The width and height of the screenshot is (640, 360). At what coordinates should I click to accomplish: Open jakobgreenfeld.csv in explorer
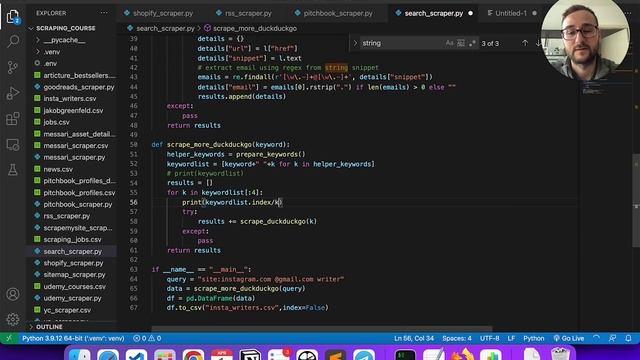73,111
